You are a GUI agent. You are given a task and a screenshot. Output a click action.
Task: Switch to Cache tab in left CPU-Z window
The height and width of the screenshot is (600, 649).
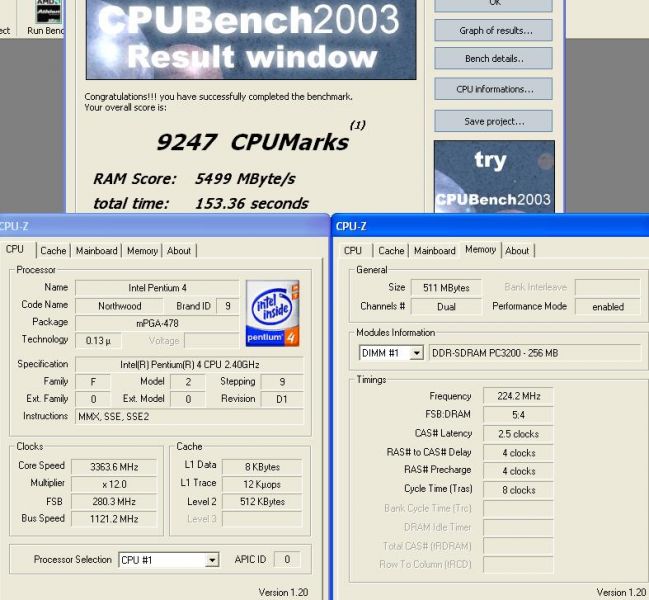pyautogui.click(x=53, y=251)
